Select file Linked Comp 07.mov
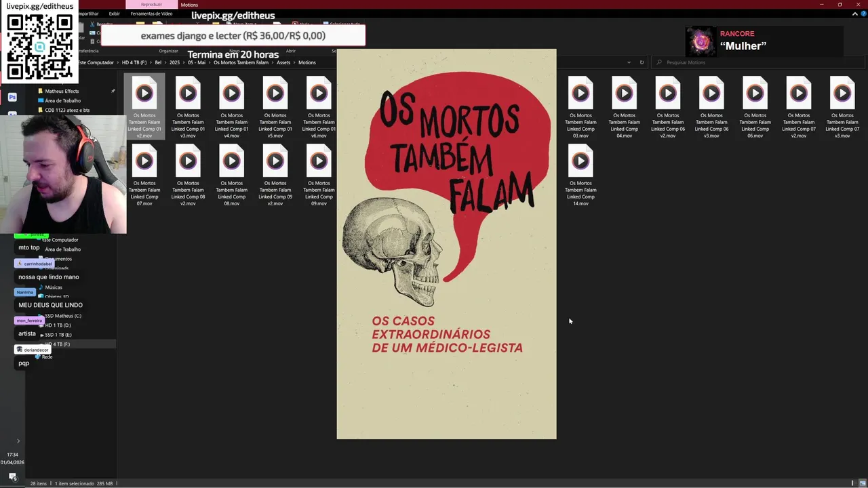The image size is (868, 488). 144,174
